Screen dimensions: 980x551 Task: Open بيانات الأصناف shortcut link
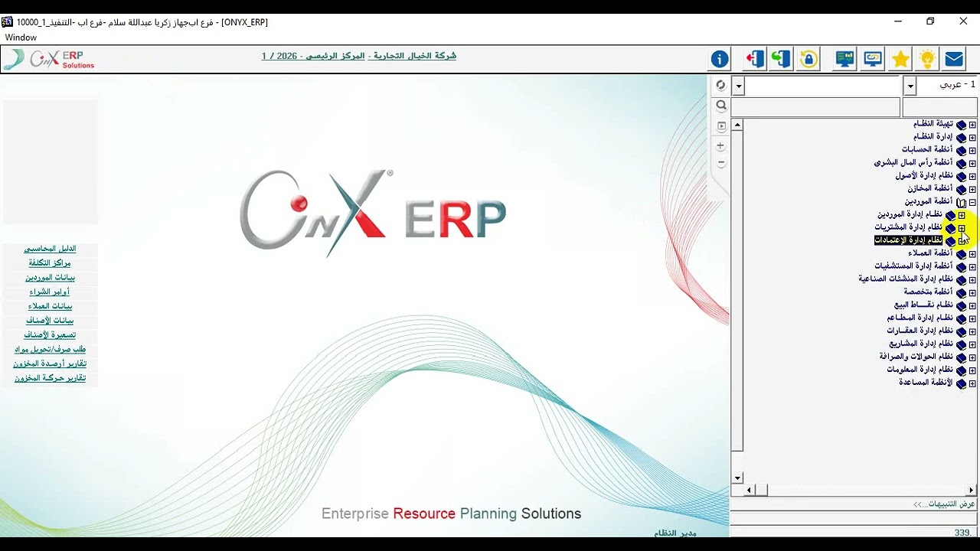click(50, 321)
